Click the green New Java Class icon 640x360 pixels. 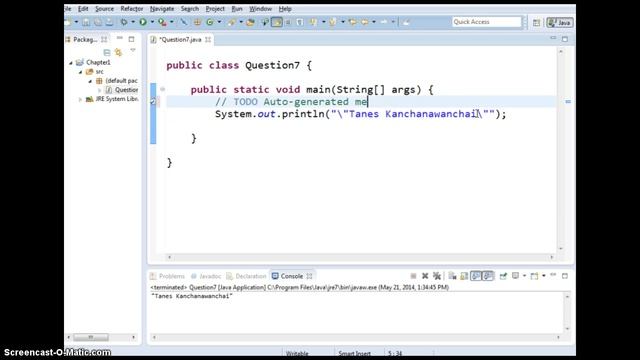[210, 22]
